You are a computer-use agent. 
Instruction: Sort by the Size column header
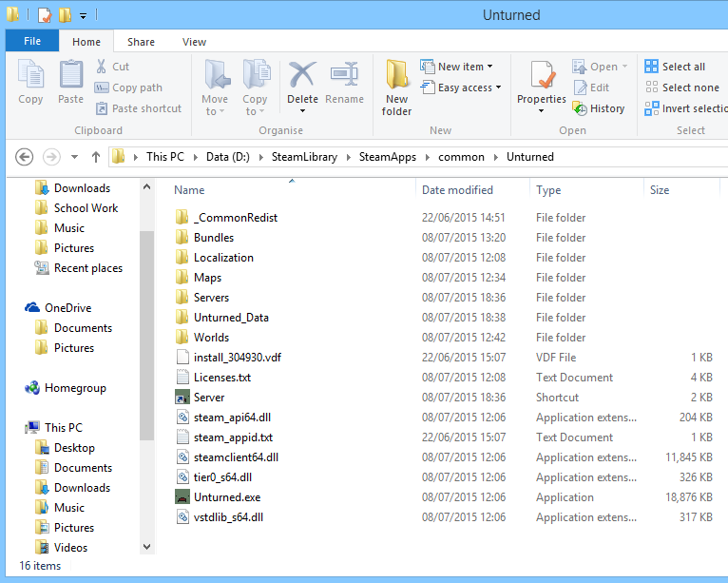click(660, 190)
